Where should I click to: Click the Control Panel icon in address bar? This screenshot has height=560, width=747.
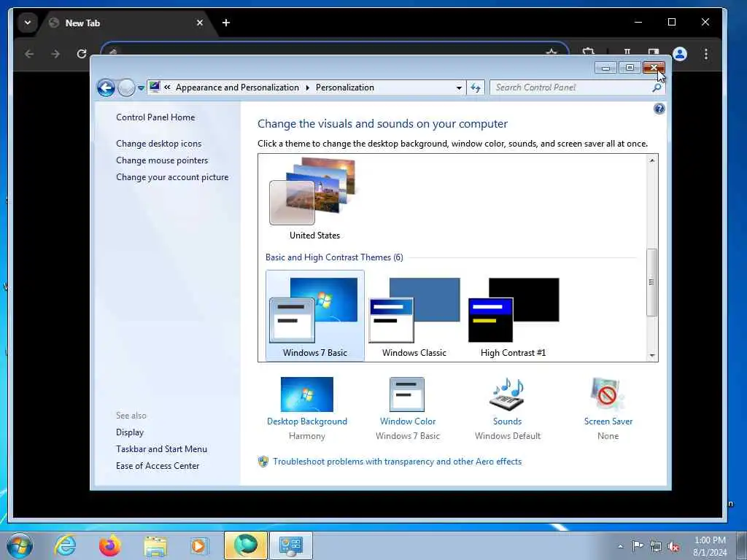(155, 87)
